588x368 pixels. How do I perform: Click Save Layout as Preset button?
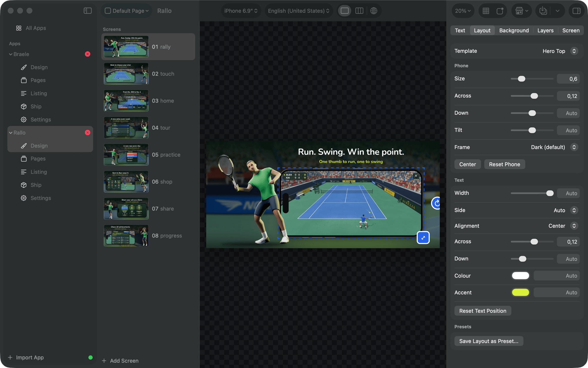tap(489, 341)
